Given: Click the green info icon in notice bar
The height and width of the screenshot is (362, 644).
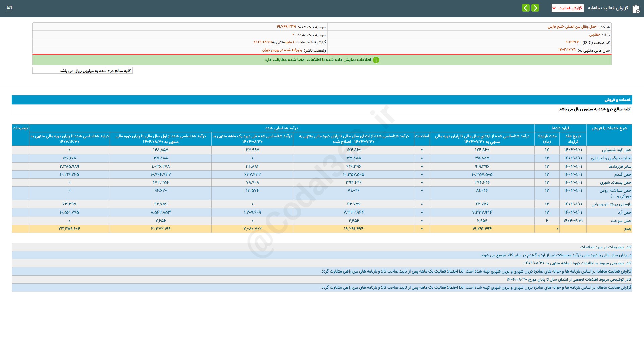Looking at the screenshot, I should pos(376,60).
